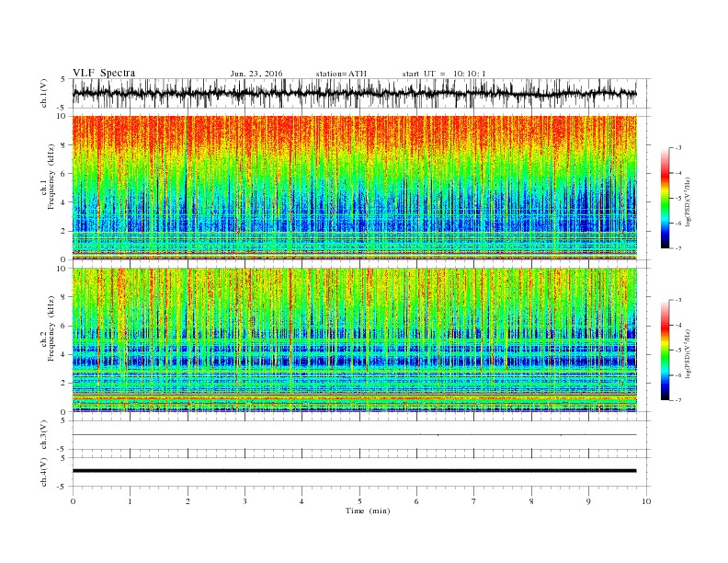Click the "2" time axis tick label
This screenshot has width=728, height=563.
(x=188, y=501)
